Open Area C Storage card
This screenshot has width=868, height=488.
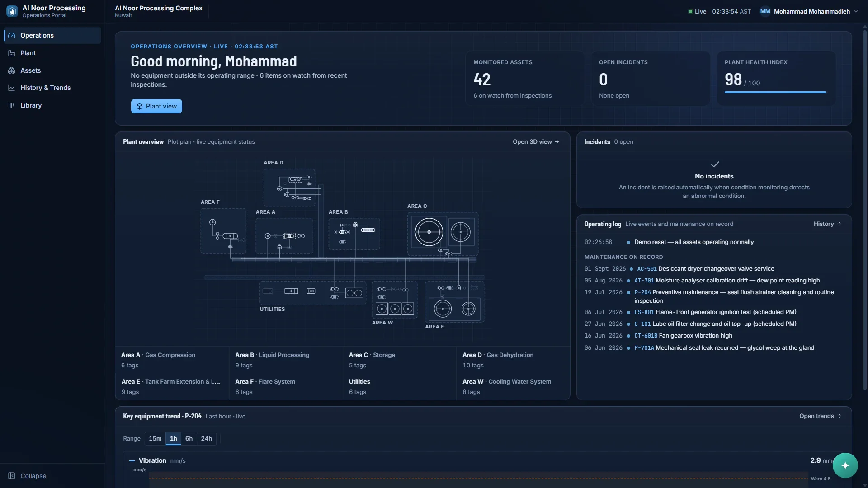[400, 360]
